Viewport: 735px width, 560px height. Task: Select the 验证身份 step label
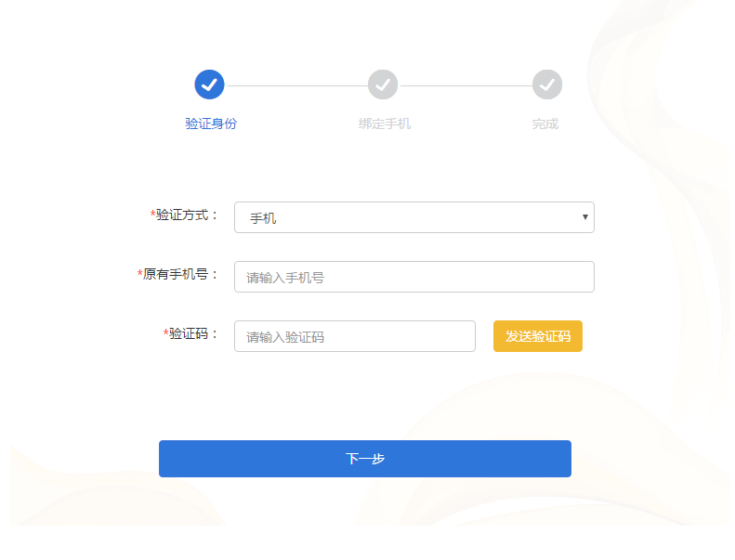211,124
